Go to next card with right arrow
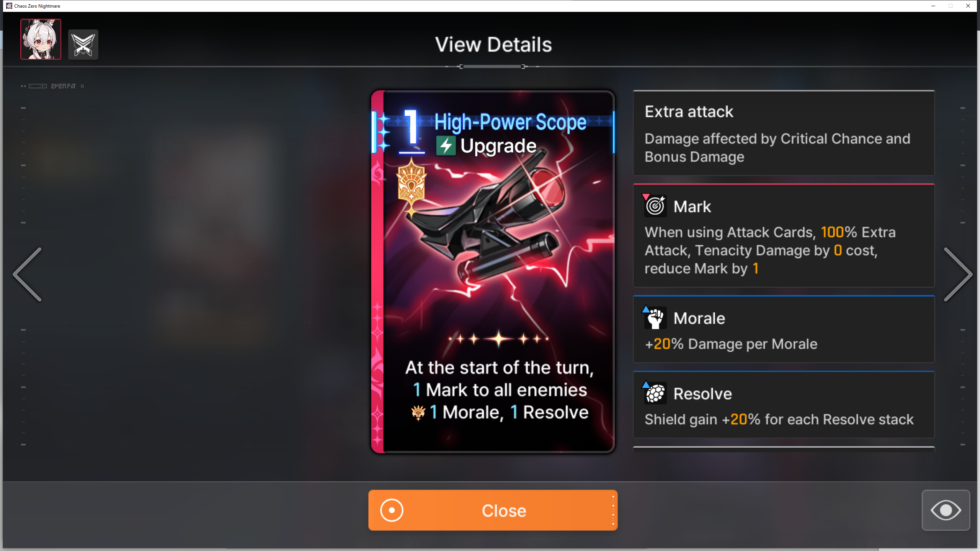Viewport: 980px width, 551px height. coord(958,274)
